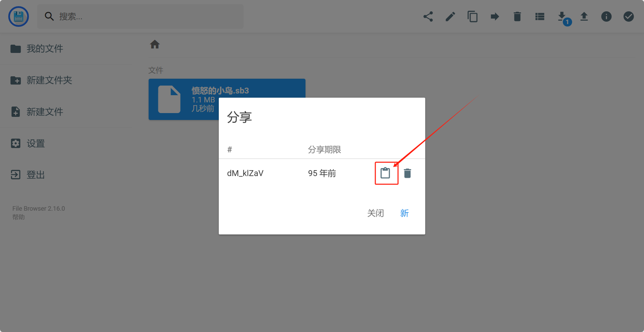Screen dimensions: 644x332
Task: Click the copy-to-clipboard icon for dM_klZaV
Action: pyautogui.click(x=385, y=173)
